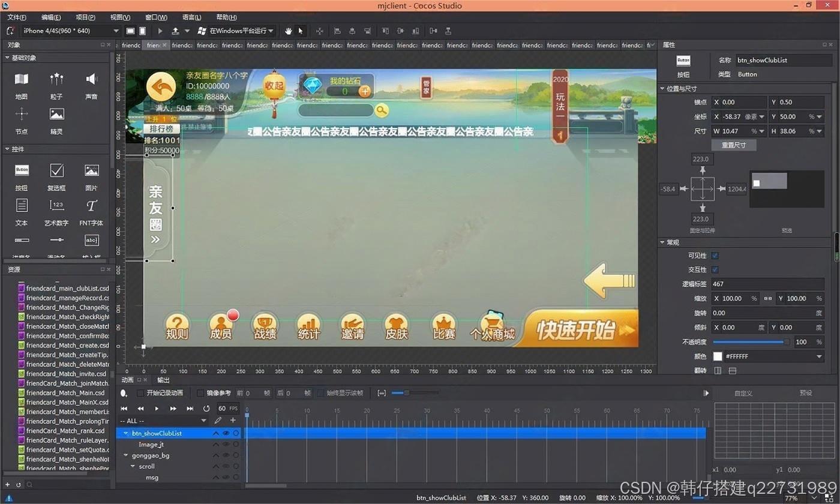Switch to the 输出 output tab
The height and width of the screenshot is (504, 840).
pyautogui.click(x=163, y=380)
